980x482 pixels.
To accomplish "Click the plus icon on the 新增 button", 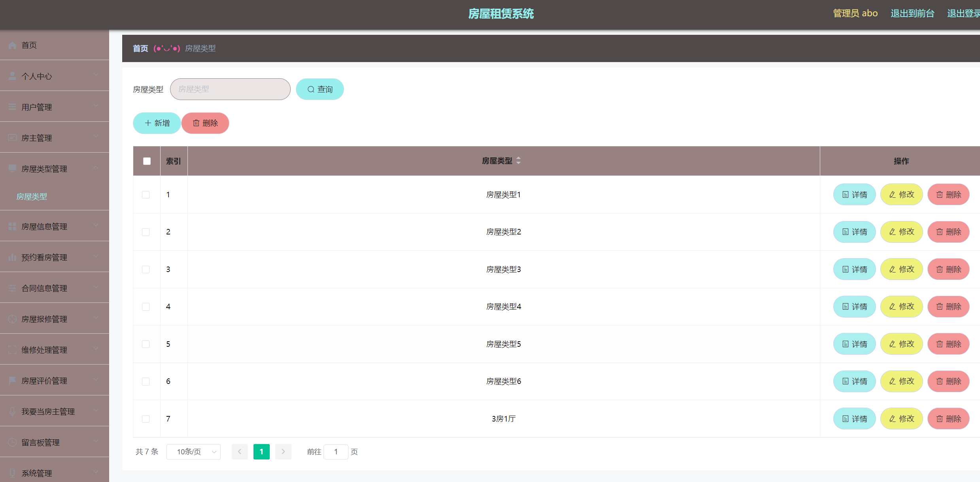I will click(148, 123).
